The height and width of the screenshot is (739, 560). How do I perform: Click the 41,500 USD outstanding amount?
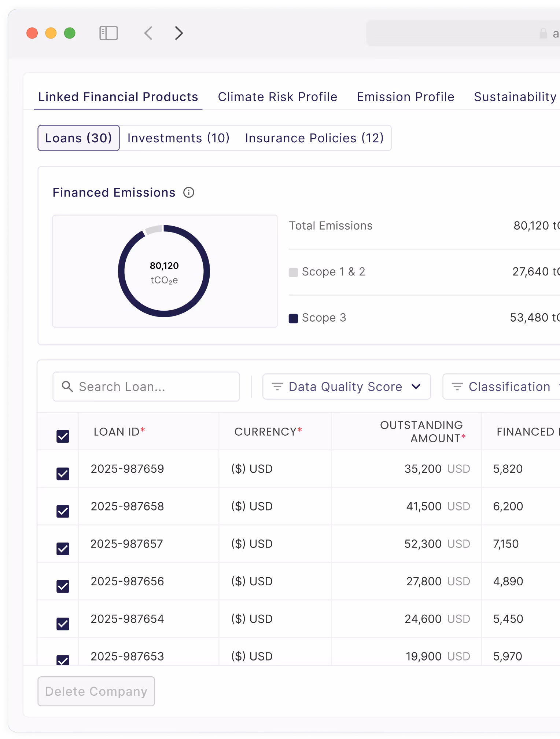click(438, 506)
